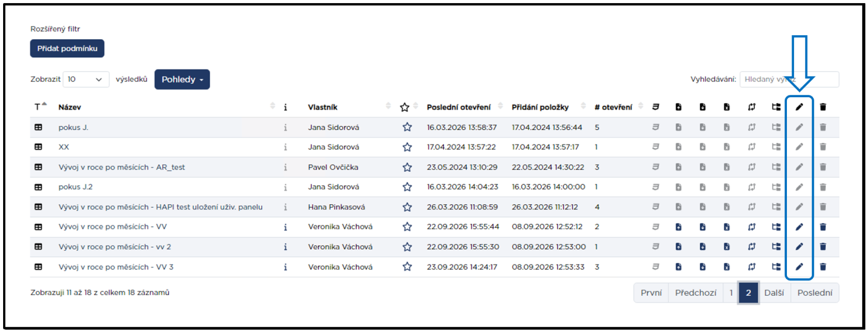Click the tree structure icon in VV 3 row

(776, 267)
